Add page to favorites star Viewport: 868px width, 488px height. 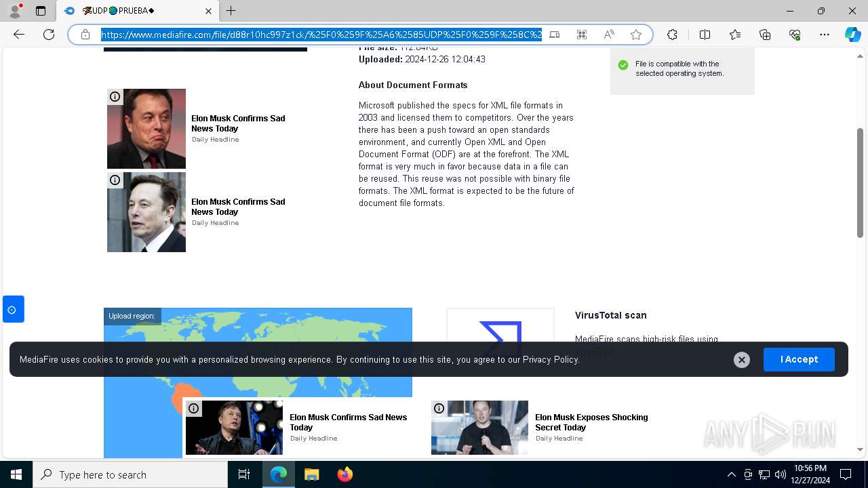tap(636, 35)
